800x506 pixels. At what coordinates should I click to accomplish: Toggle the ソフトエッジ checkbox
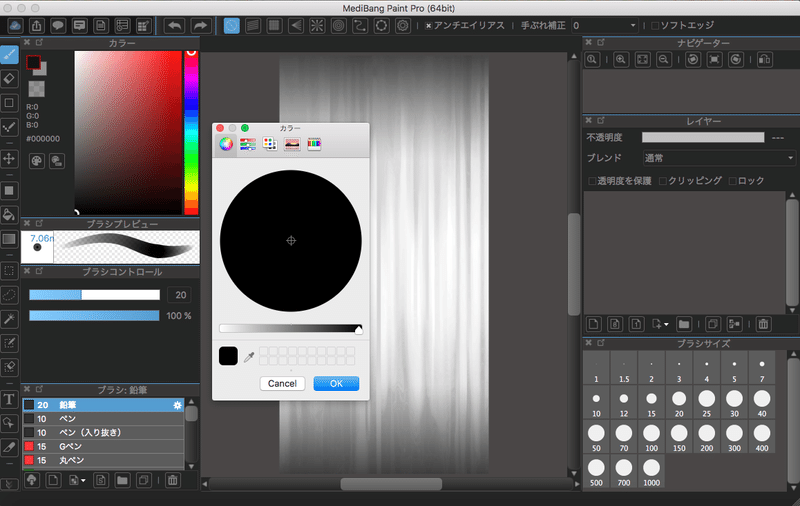pos(655,26)
